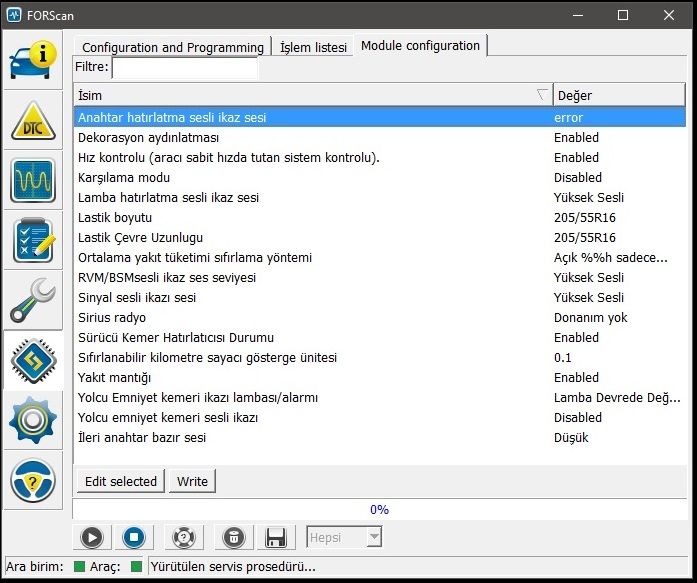The width and height of the screenshot is (697, 583).
Task: Click the sort arrow in İsim header
Action: point(541,94)
